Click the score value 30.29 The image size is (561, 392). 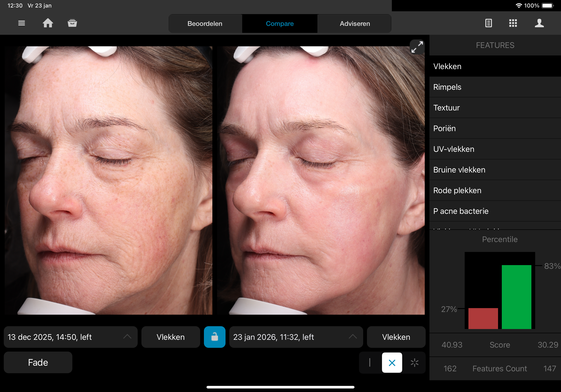[x=548, y=345]
